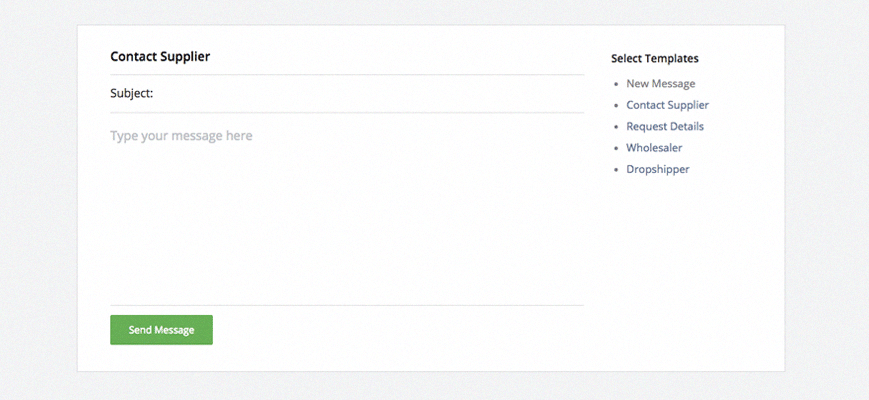Viewport: 869px width, 400px height.
Task: Click the bullet beside New Message
Action: coord(616,84)
